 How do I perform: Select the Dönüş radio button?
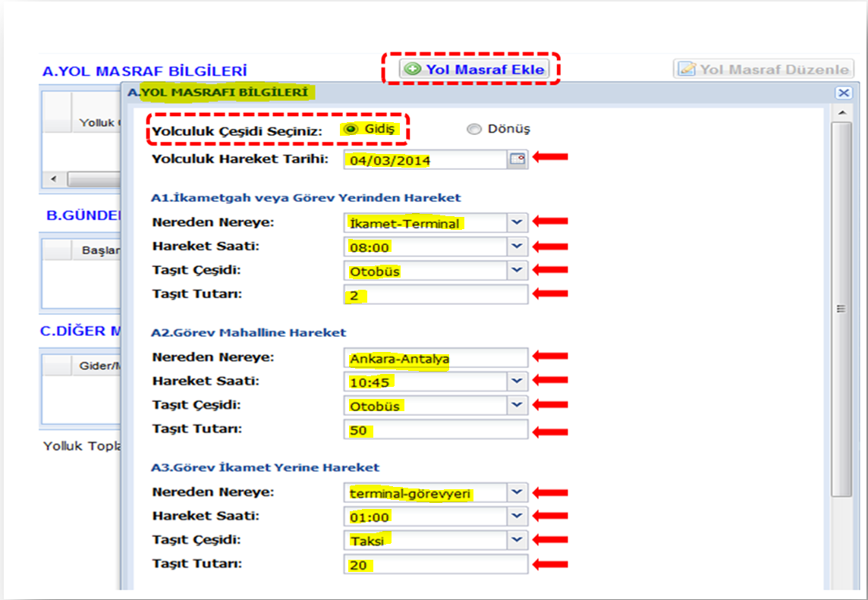474,129
